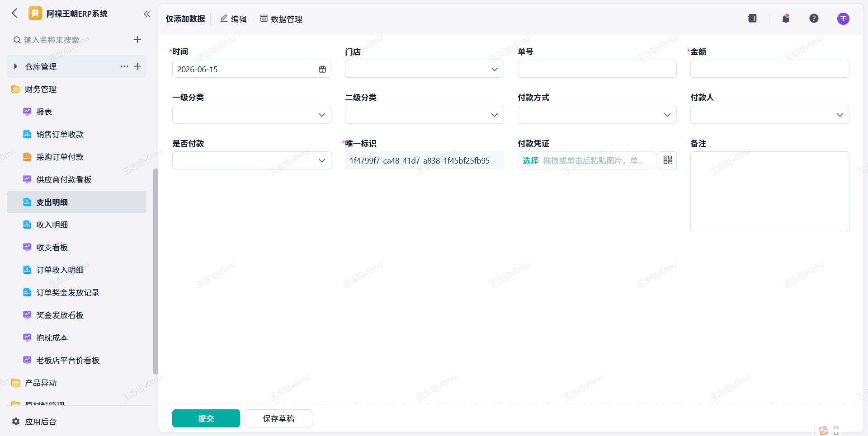
Task: Open 老板店平台价看板 in sidebar
Action: point(76,360)
